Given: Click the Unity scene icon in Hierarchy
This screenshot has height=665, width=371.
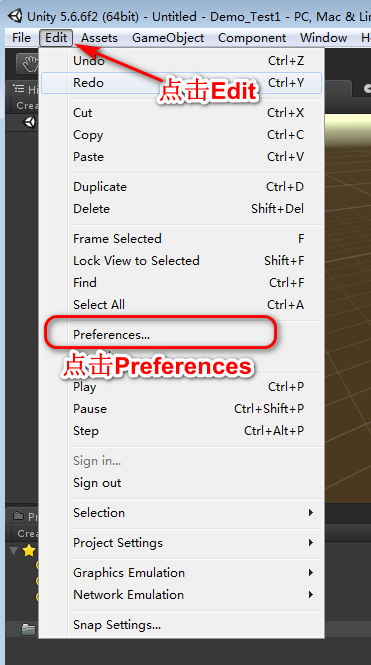Looking at the screenshot, I should coord(30,123).
